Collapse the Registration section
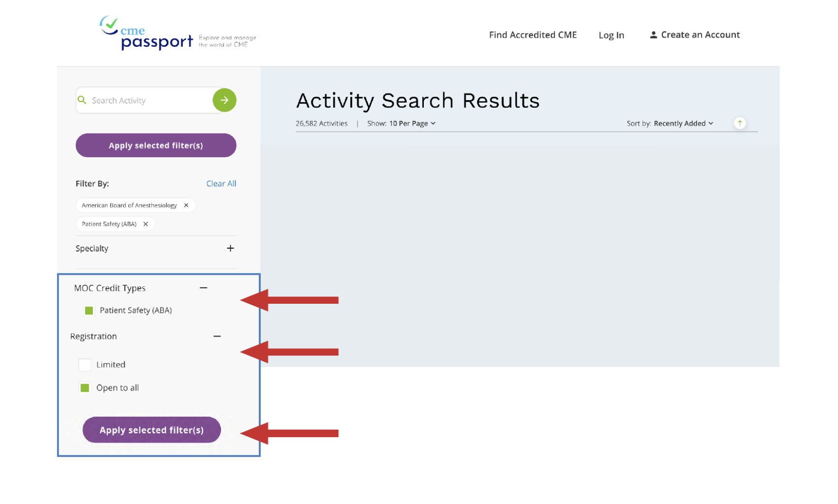 [x=217, y=336]
